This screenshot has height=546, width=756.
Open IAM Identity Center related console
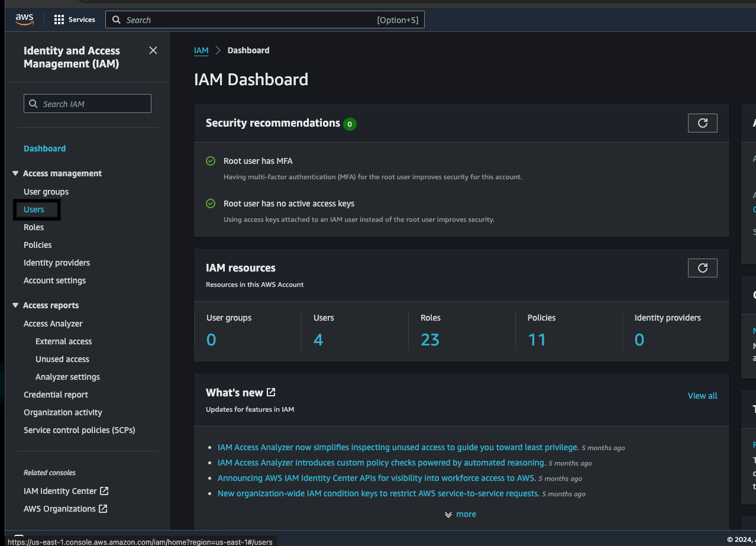[x=60, y=491]
